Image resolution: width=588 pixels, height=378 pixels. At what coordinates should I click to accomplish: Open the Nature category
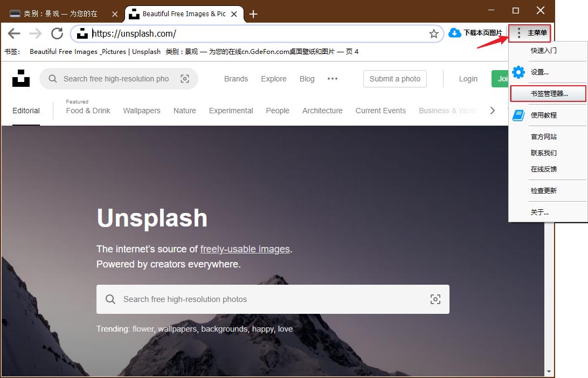click(x=184, y=111)
